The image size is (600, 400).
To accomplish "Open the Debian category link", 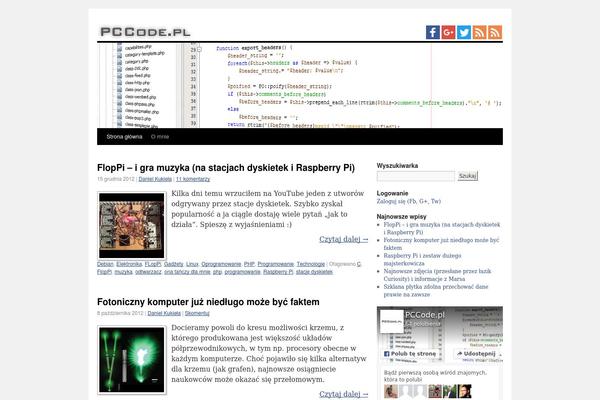I will tap(105, 264).
